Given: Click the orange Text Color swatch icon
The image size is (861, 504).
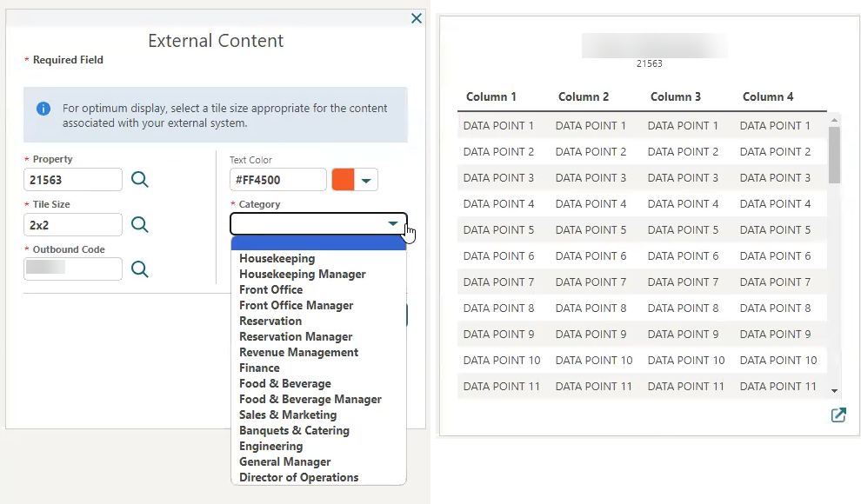Looking at the screenshot, I should coord(344,179).
